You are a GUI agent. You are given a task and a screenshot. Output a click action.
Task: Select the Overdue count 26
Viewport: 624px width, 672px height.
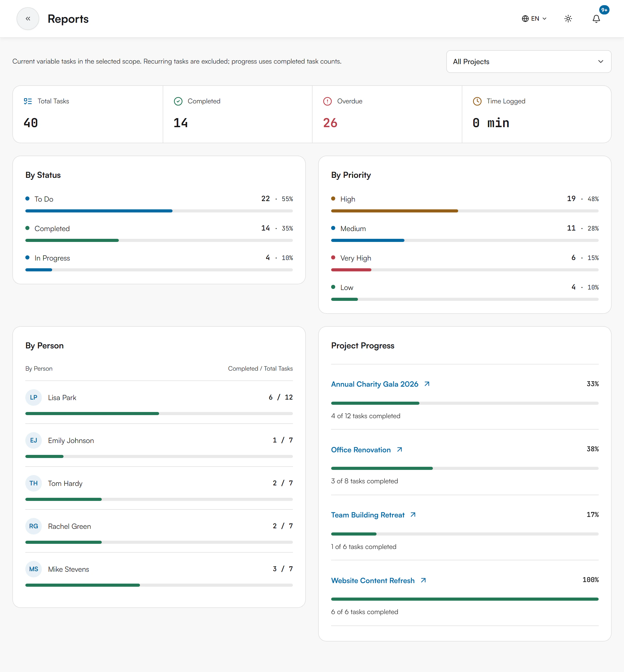tap(330, 123)
